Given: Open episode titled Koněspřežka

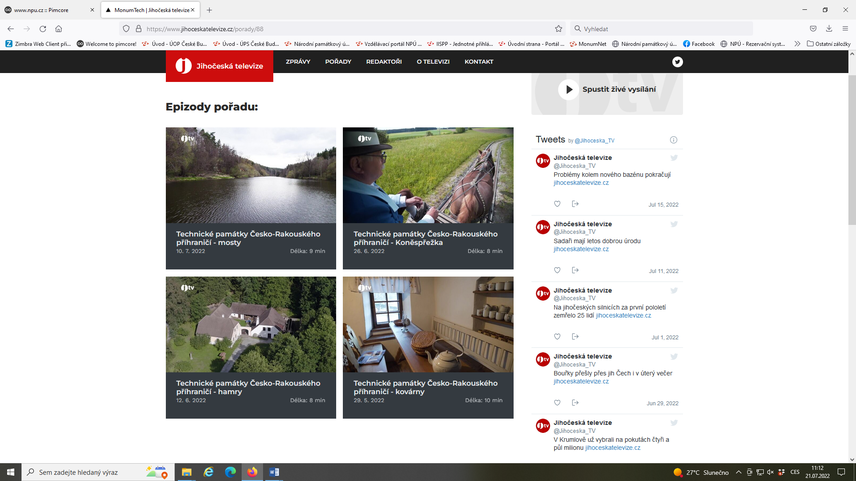Looking at the screenshot, I should point(425,238).
